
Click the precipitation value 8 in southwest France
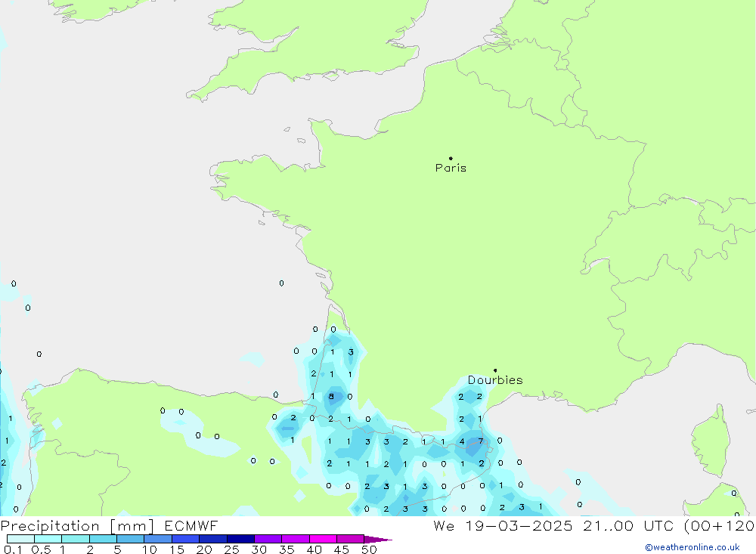point(331,397)
